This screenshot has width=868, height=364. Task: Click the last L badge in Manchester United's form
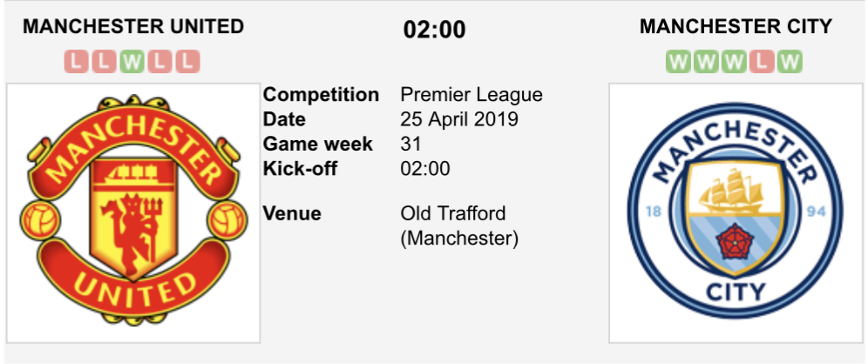[188, 62]
